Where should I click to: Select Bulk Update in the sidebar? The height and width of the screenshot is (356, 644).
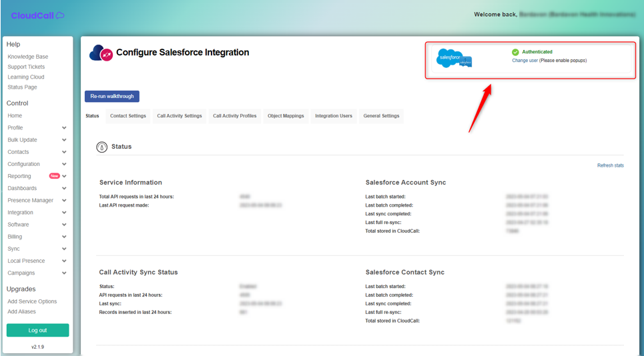[x=22, y=140]
